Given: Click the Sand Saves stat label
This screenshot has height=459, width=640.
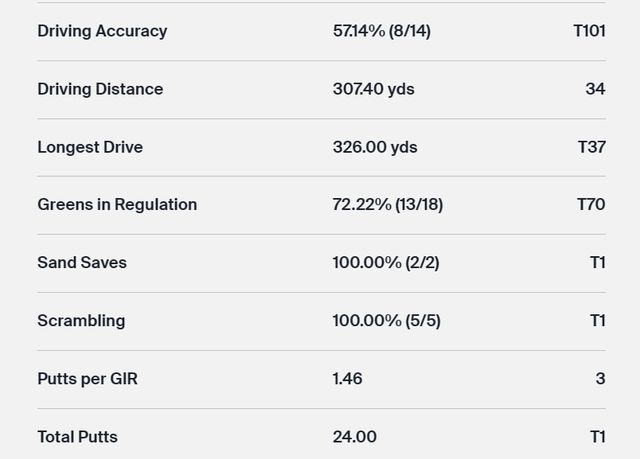Looking at the screenshot, I should coord(82,263).
